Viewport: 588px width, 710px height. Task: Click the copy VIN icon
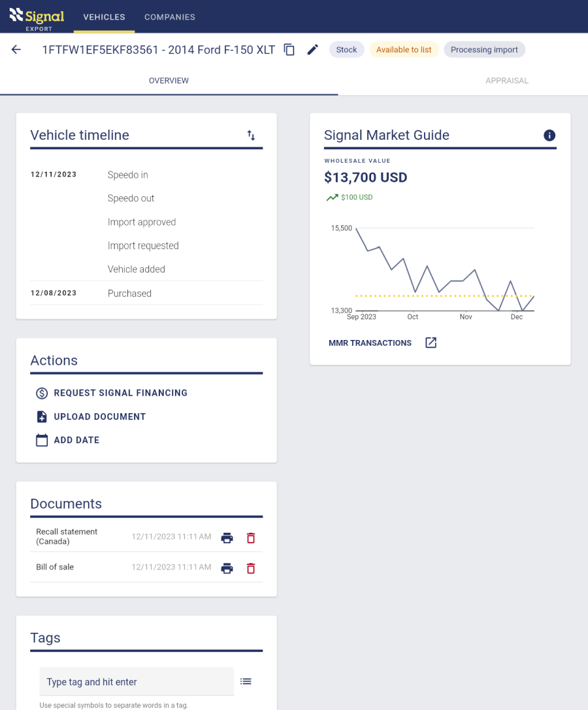pos(289,49)
